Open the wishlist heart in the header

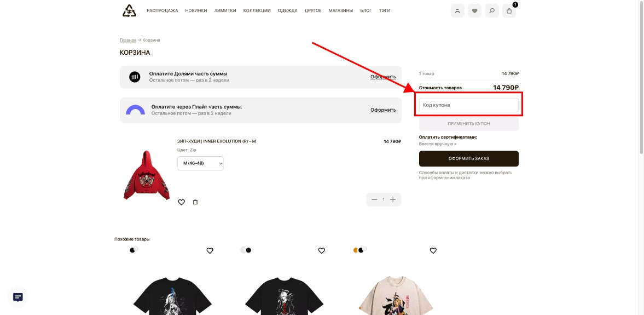(474, 11)
